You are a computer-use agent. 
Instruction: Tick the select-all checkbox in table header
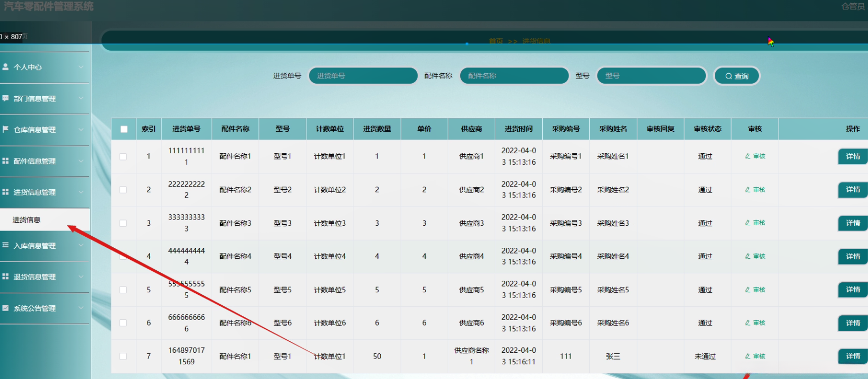[124, 129]
